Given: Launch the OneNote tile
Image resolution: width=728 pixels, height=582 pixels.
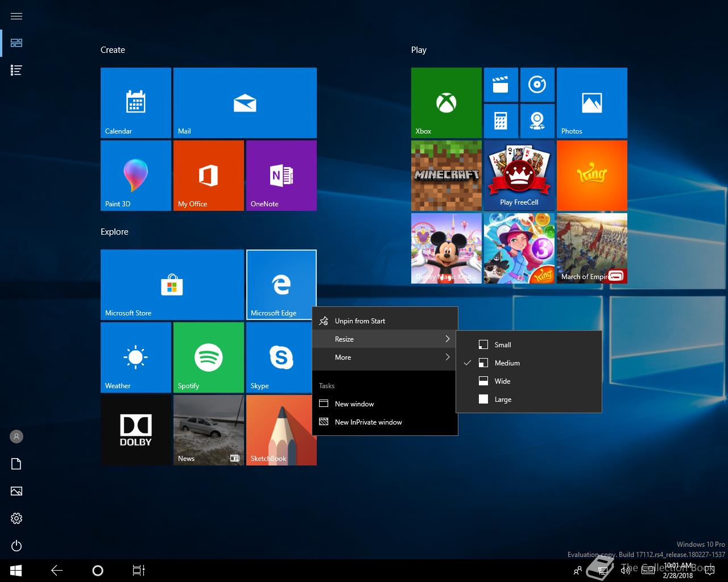Looking at the screenshot, I should (x=282, y=176).
